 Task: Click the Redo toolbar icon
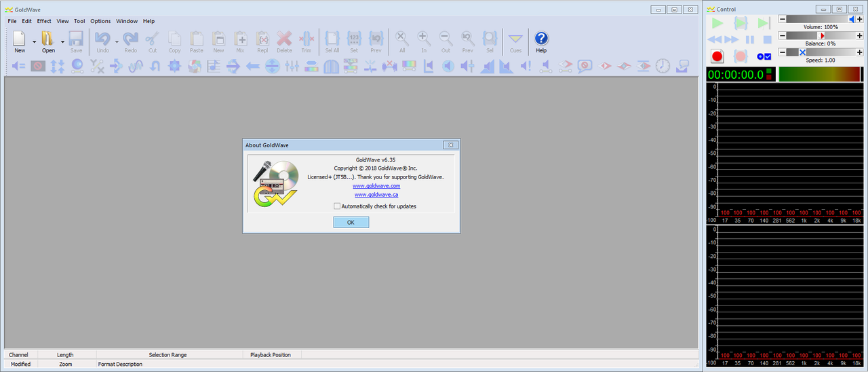(x=130, y=38)
